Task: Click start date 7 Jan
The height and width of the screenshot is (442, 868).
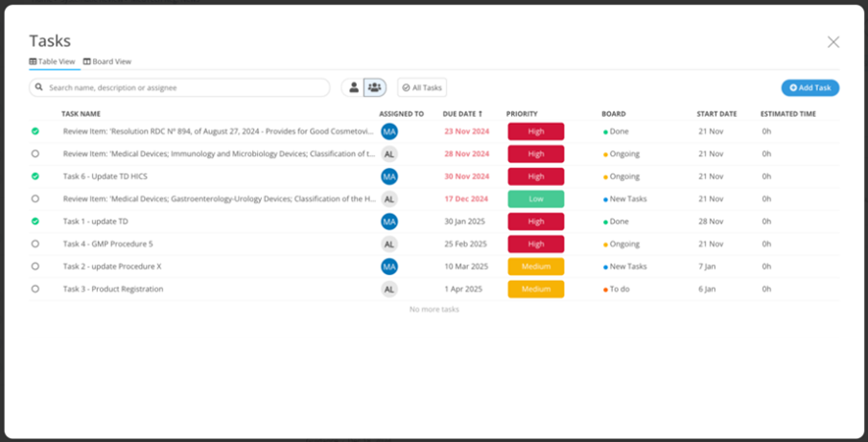Action: coord(707,267)
